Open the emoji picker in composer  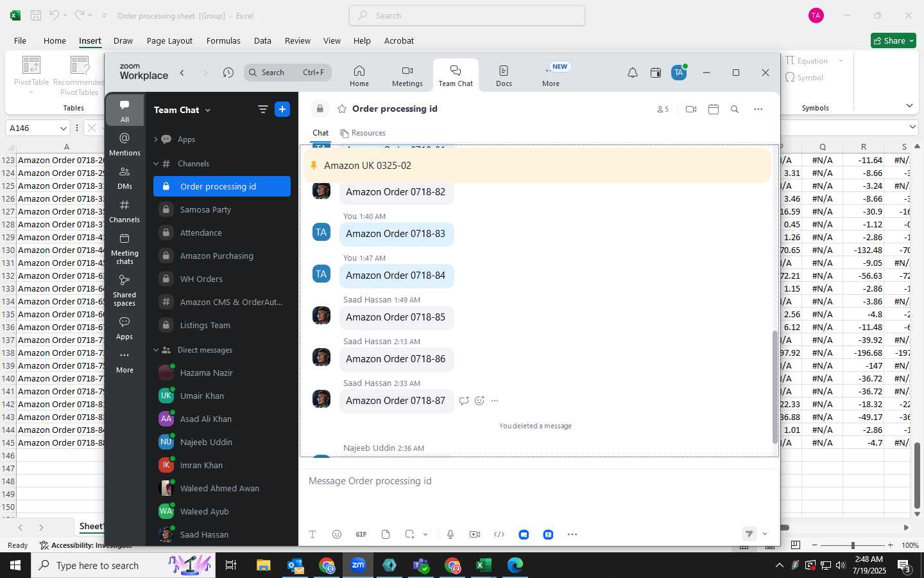(337, 534)
